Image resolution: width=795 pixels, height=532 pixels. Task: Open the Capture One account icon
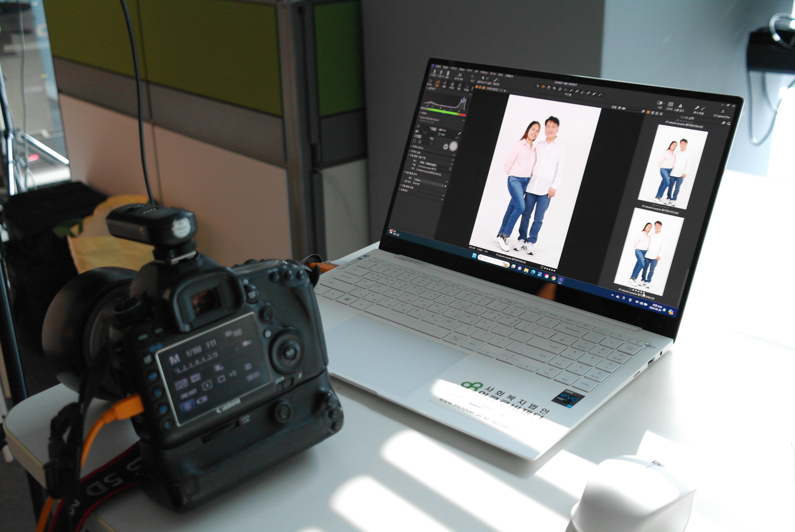pos(723,112)
